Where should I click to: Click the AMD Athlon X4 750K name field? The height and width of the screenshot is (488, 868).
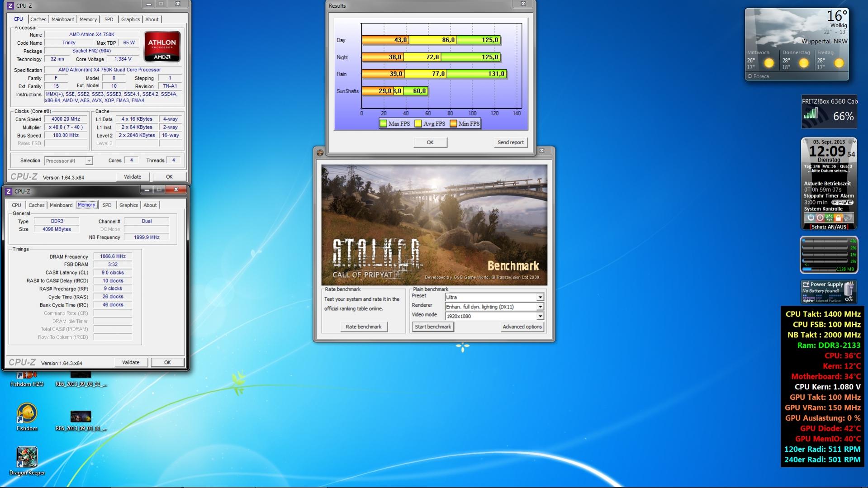point(92,34)
